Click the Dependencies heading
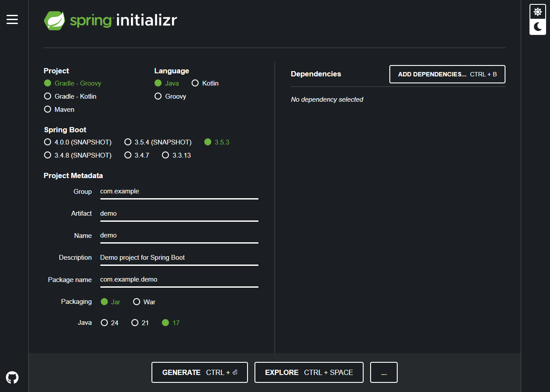Image resolution: width=550 pixels, height=392 pixels. (x=316, y=74)
